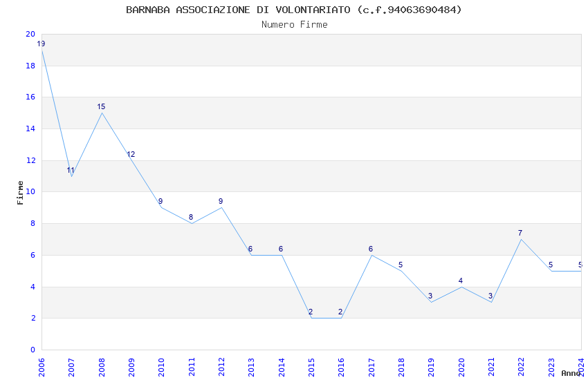Image resolution: width=588 pixels, height=380 pixels.
Task: Select the 2022 year label
Action: (522, 367)
